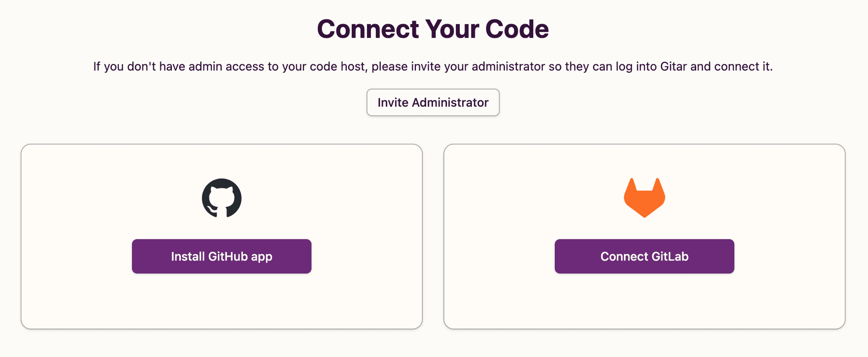Click the Connect Your Code heading

coord(433,29)
